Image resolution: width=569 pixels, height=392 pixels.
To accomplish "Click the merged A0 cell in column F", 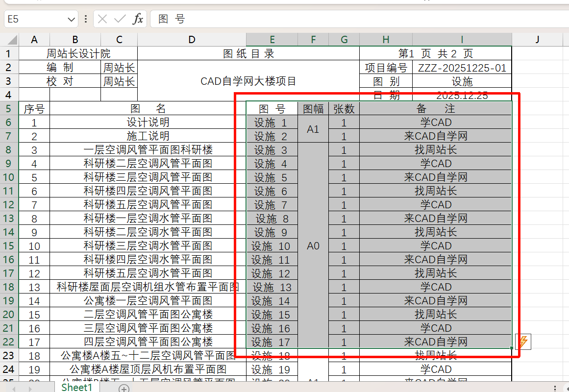I will click(313, 246).
